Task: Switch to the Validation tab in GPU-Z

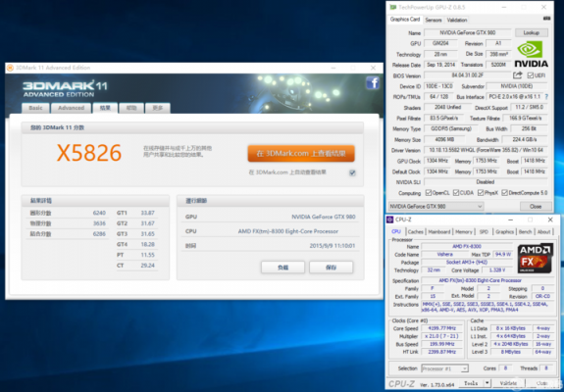Action: pos(457,21)
